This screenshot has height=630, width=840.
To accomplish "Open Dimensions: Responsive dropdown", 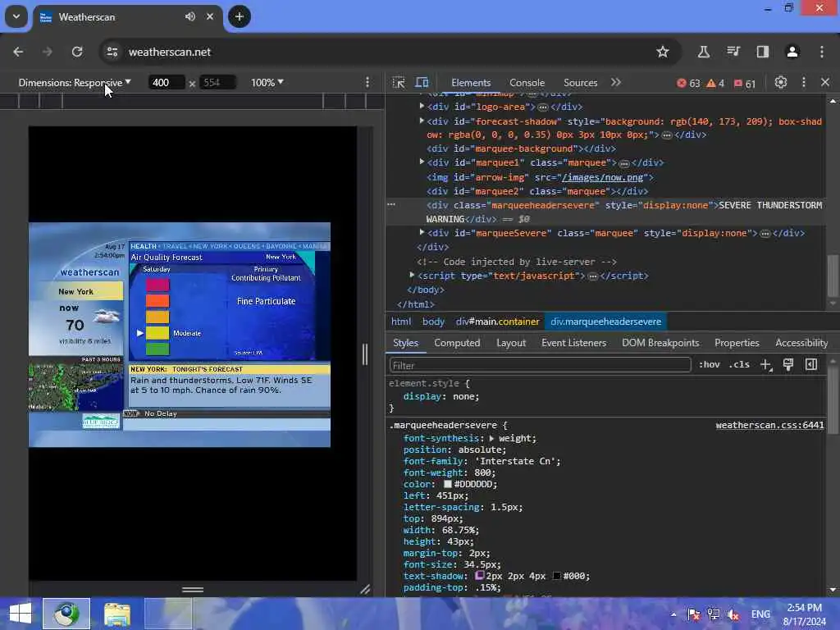I will pyautogui.click(x=75, y=83).
